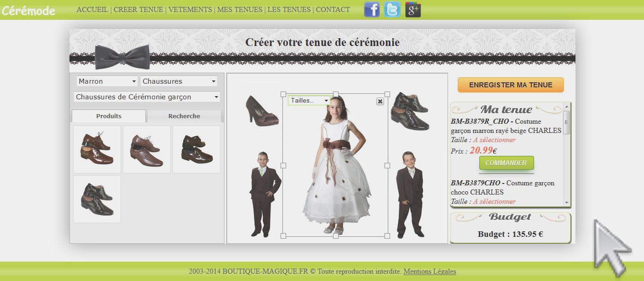Remove the dress using its X icon
The image size is (644, 281).
(379, 101)
